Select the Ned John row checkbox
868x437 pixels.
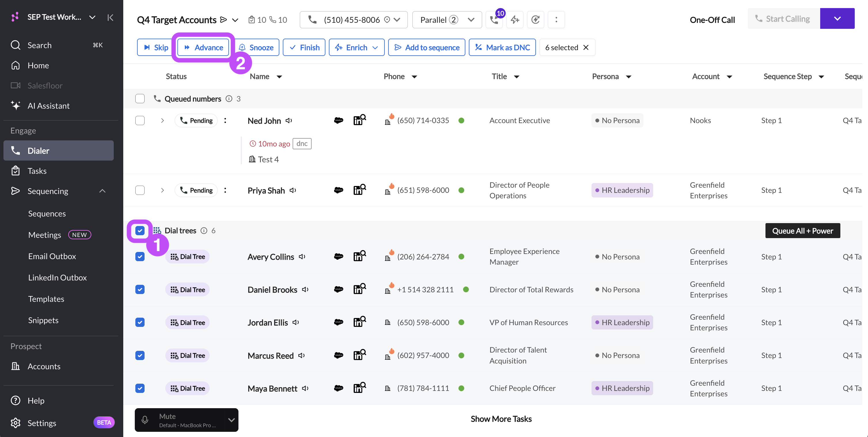pos(140,120)
